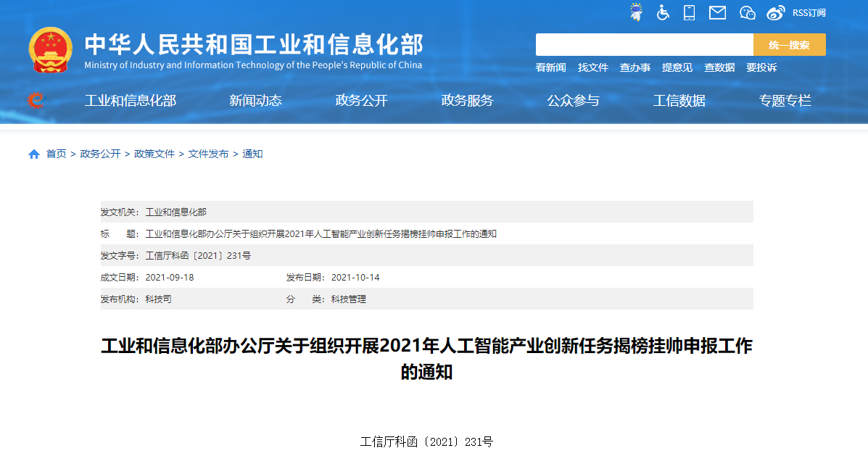
Task: Click the robot assistant icon
Action: coord(636,12)
